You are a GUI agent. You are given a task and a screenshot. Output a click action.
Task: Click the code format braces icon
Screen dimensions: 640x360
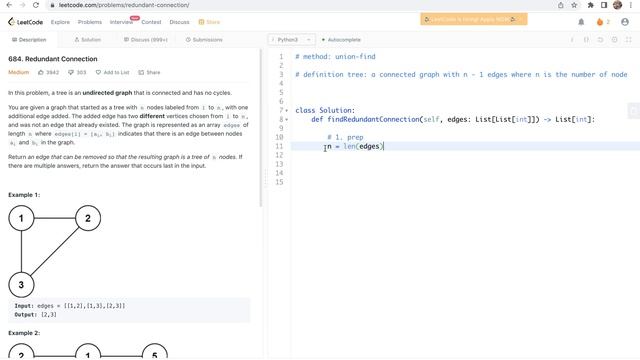(586, 40)
